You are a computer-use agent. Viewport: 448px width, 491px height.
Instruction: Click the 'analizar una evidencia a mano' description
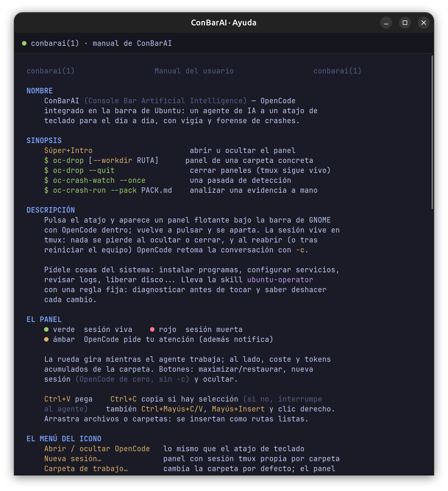point(254,190)
